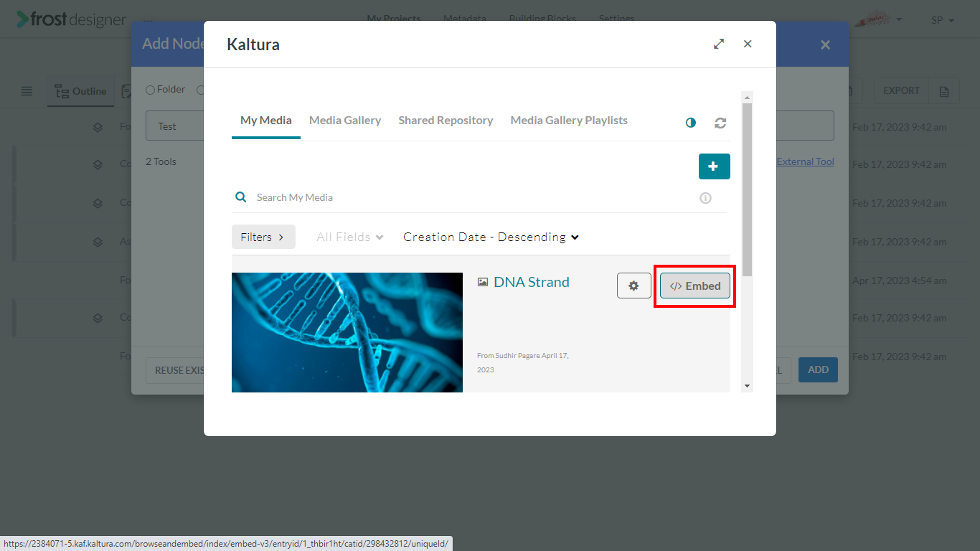Open Shared Repository tab

[446, 121]
